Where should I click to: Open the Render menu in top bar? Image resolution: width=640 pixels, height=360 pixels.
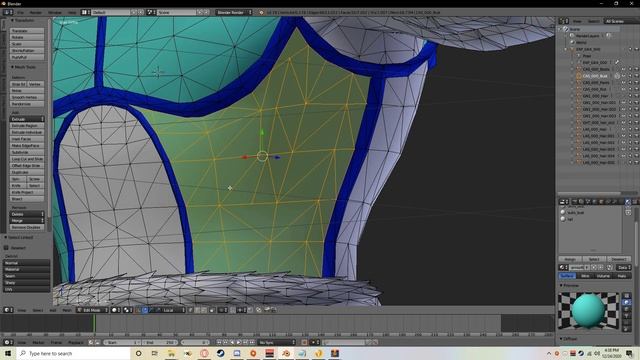(36, 13)
